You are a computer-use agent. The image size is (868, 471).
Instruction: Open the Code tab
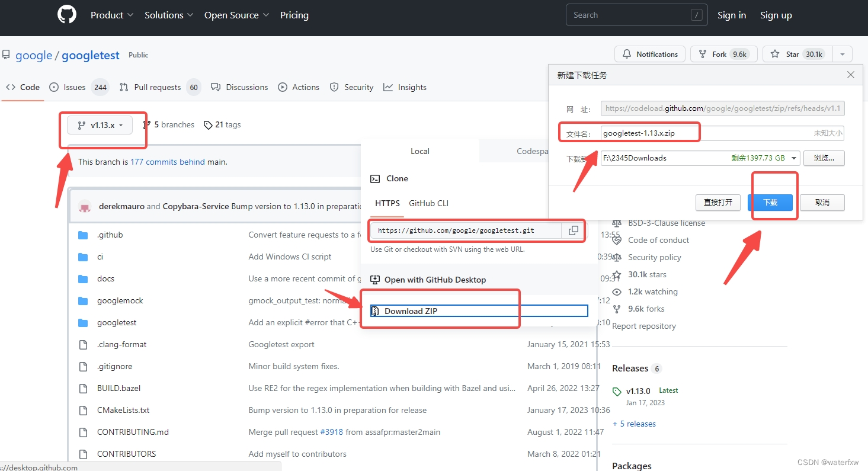click(23, 87)
